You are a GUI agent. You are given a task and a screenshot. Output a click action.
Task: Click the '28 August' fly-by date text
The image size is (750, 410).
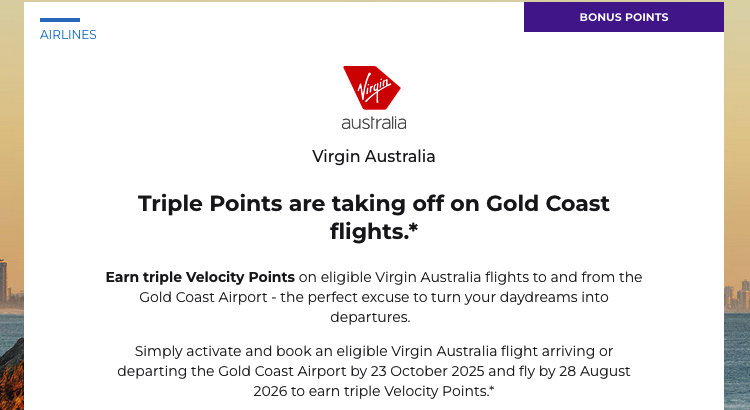[594, 371]
